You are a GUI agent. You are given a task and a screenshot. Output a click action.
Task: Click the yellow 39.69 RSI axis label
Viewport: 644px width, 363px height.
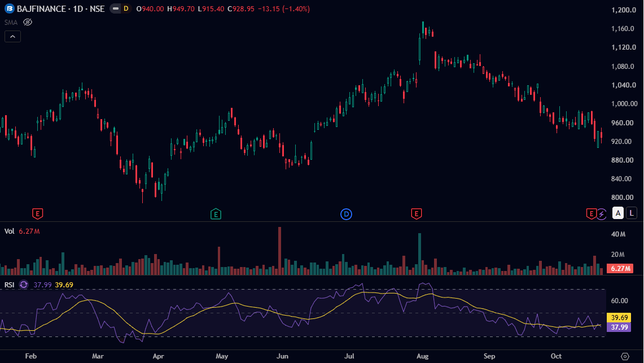pyautogui.click(x=619, y=317)
